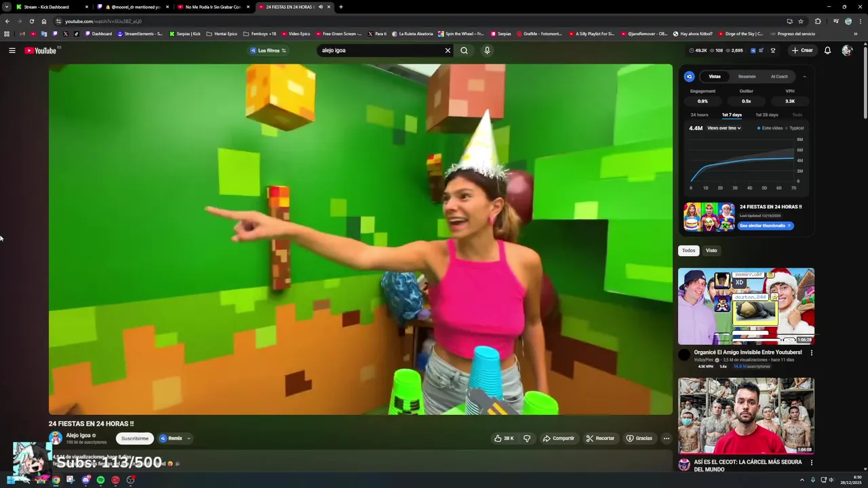Select the 1st 28 days range tab
Viewport: 868px width, 488px height.
click(x=767, y=115)
